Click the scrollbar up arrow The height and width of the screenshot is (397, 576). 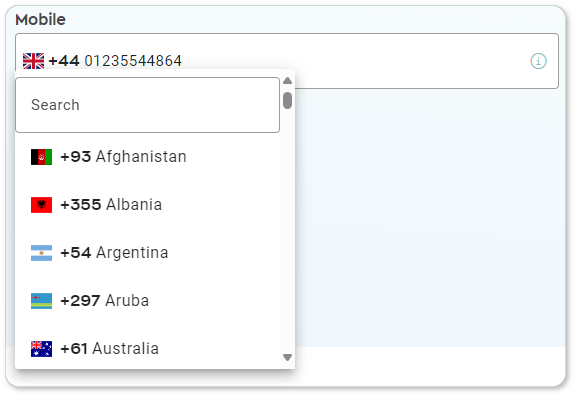[x=288, y=81]
